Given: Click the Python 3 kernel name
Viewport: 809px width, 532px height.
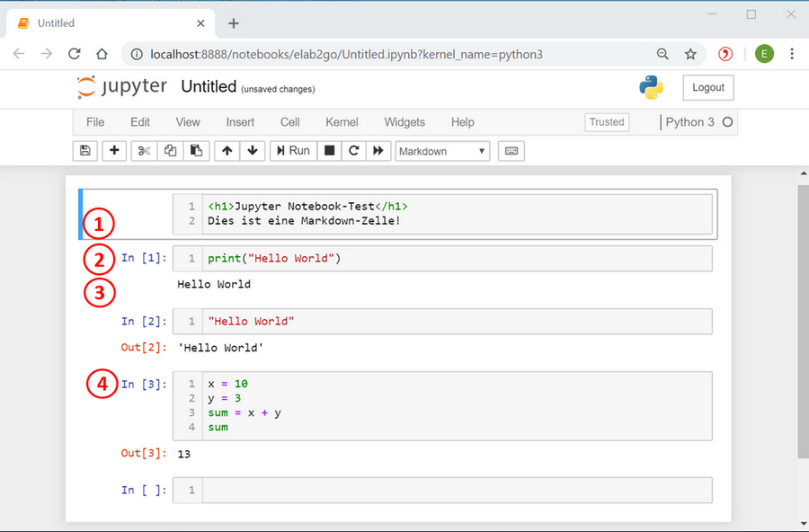Looking at the screenshot, I should pyautogui.click(x=689, y=122).
